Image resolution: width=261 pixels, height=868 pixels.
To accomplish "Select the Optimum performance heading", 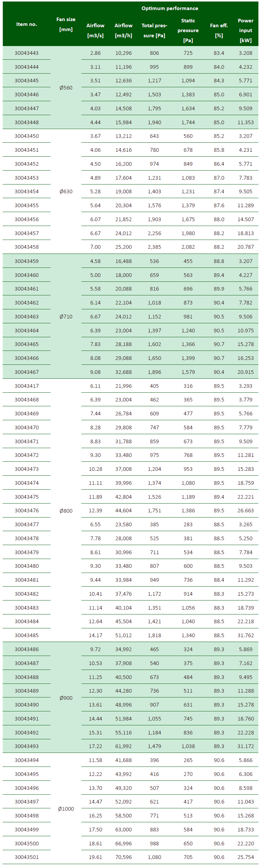I will [x=170, y=8].
